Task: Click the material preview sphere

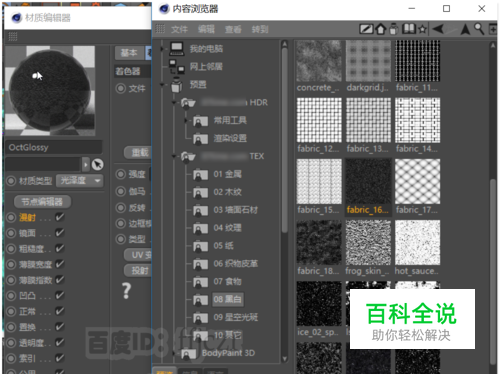Action: point(50,91)
